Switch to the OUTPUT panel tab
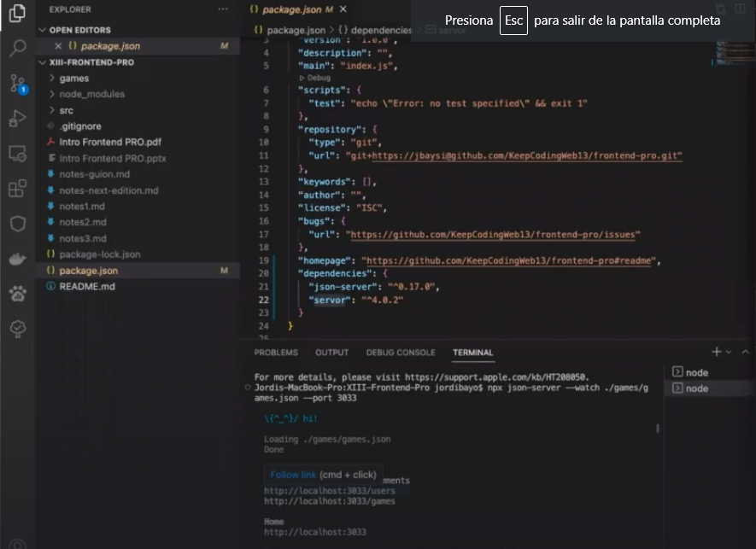756x549 pixels. click(x=331, y=353)
